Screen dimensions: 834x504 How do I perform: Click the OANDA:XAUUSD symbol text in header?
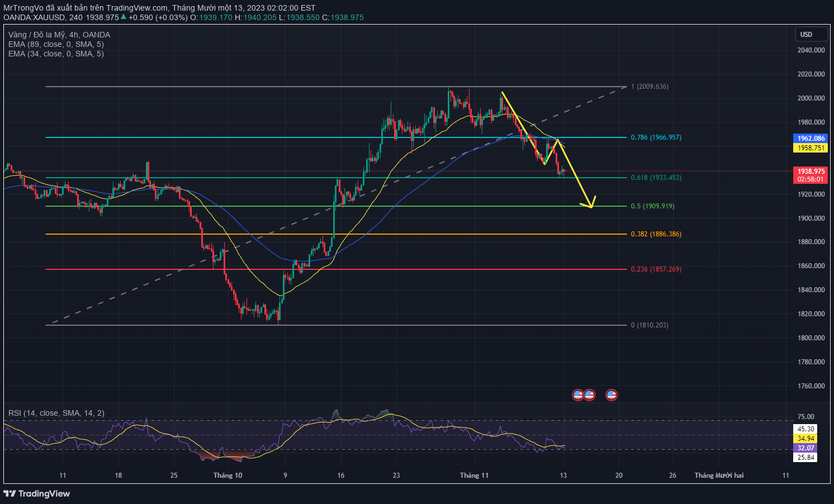coord(35,17)
